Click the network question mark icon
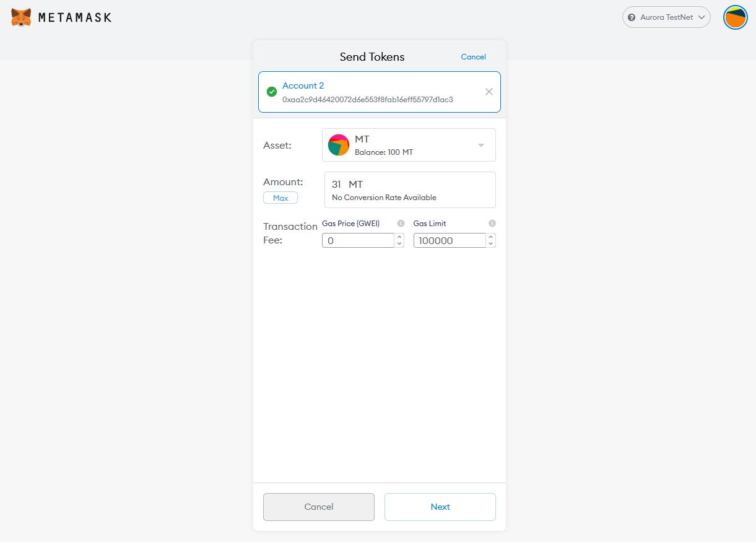The width and height of the screenshot is (756, 542). [632, 17]
